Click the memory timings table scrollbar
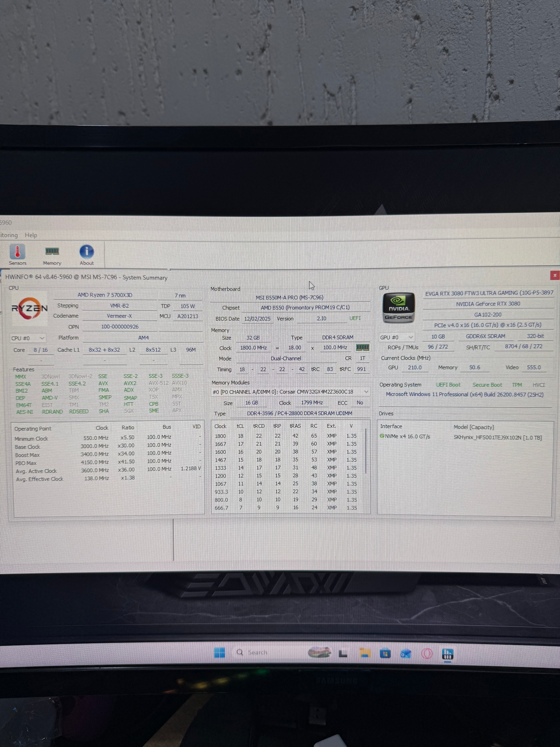The width and height of the screenshot is (560, 747). tap(366, 451)
